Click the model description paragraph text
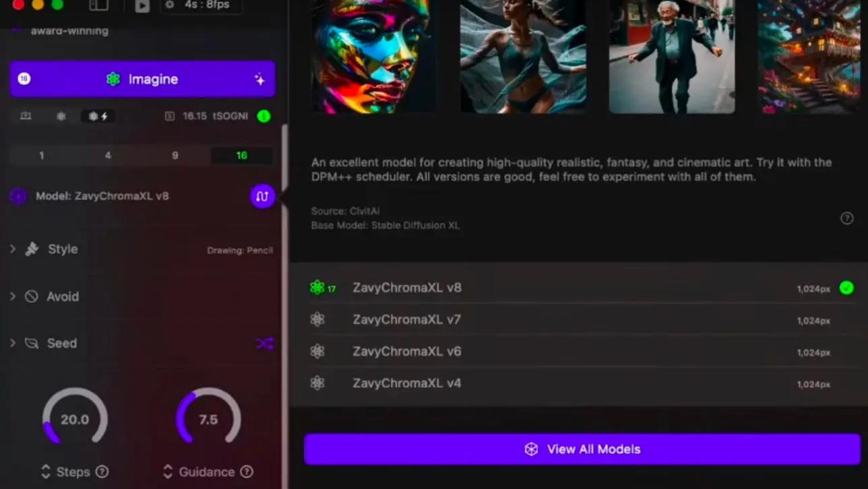This screenshot has height=489, width=868. coord(571,170)
